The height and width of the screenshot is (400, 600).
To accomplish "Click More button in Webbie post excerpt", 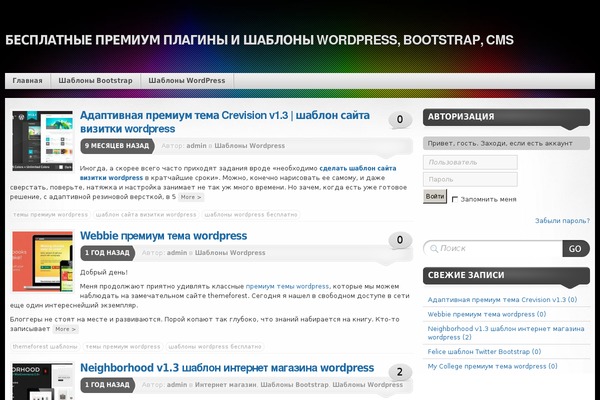I will click(65, 329).
